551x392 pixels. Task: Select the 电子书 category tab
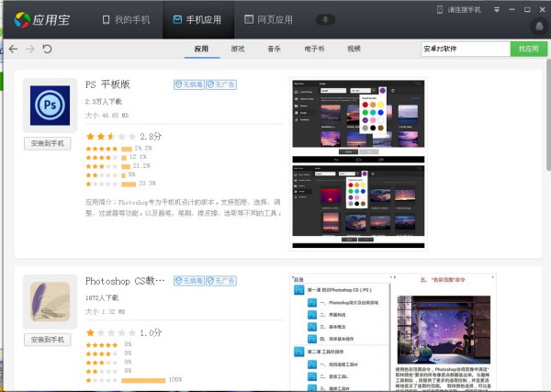[314, 49]
